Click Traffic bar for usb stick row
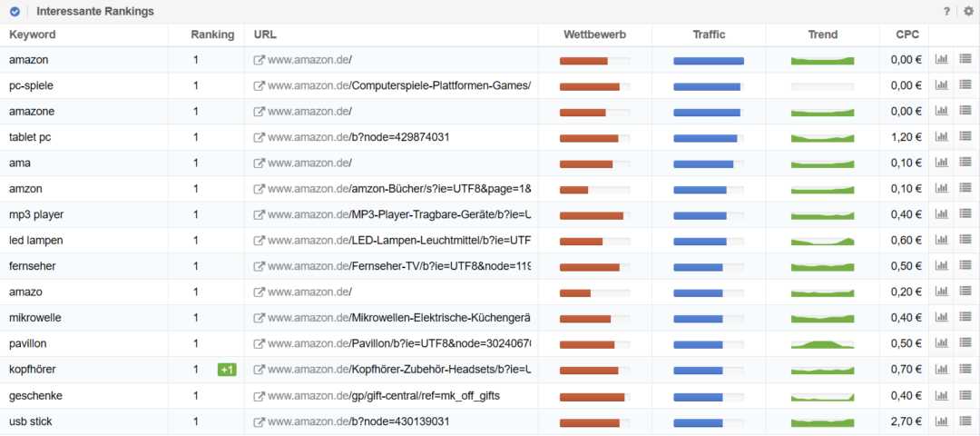The width and height of the screenshot is (980, 436). [709, 422]
